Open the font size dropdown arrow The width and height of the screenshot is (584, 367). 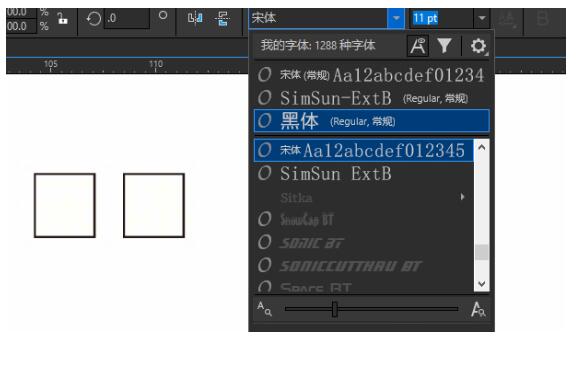click(x=482, y=18)
